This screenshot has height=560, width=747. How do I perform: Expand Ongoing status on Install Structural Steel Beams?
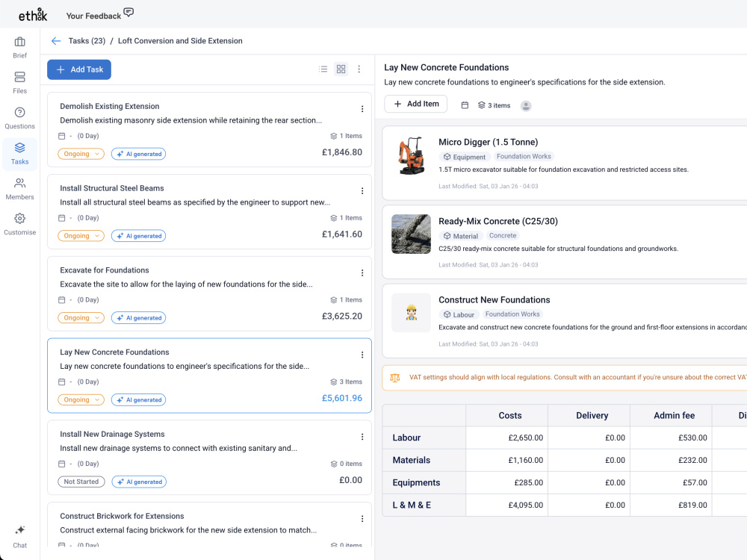pos(81,236)
